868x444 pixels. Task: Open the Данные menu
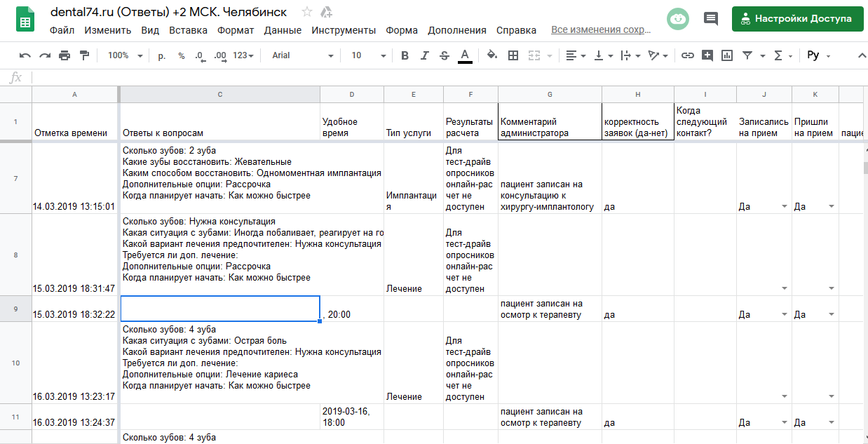pyautogui.click(x=283, y=30)
